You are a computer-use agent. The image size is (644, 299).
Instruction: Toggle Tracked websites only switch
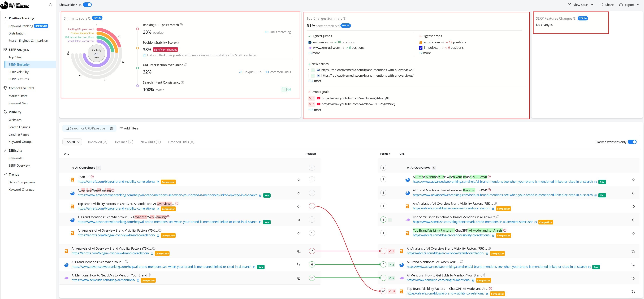[632, 142]
